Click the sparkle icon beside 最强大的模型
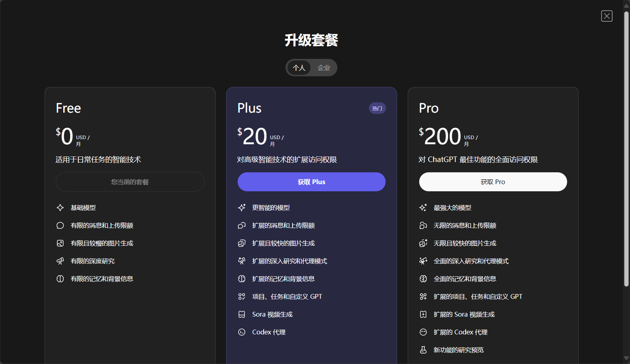This screenshot has width=630, height=364. [x=423, y=207]
